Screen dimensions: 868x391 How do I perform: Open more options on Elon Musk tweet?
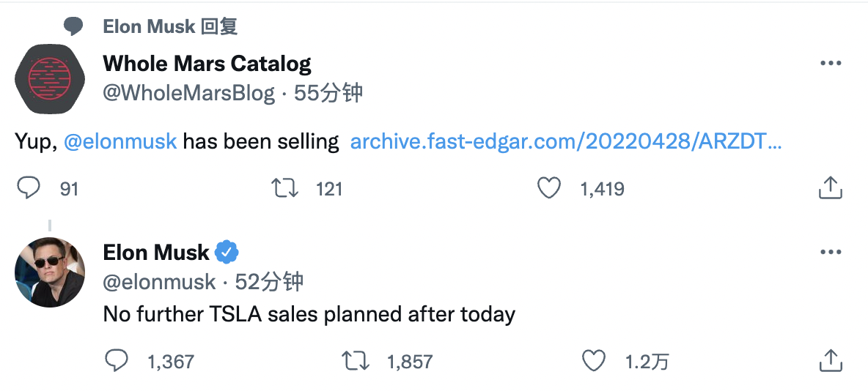tap(830, 253)
